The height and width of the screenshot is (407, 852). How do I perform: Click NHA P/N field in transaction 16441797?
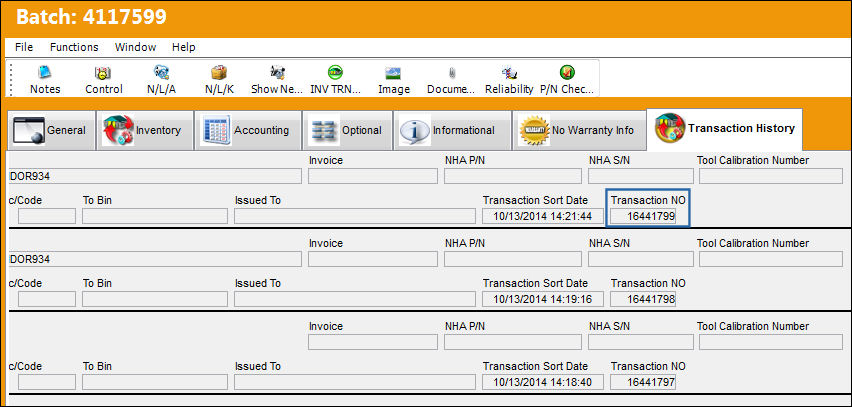pyautogui.click(x=512, y=342)
